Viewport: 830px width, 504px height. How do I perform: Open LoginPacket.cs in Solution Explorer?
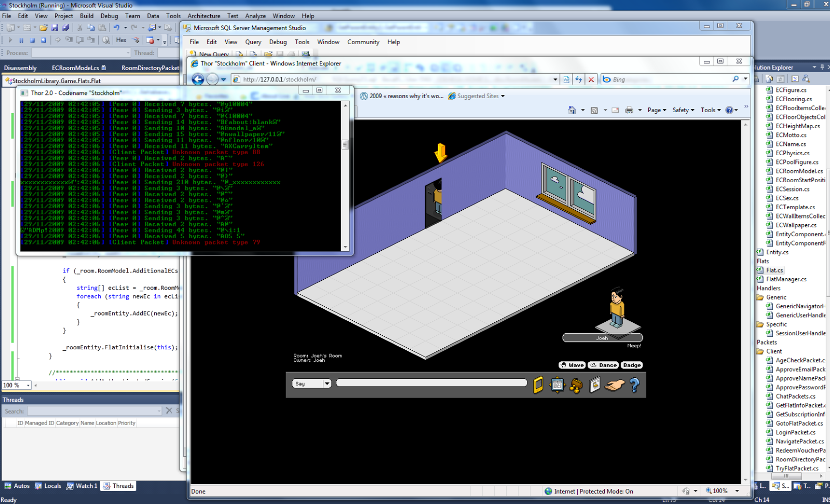(791, 432)
